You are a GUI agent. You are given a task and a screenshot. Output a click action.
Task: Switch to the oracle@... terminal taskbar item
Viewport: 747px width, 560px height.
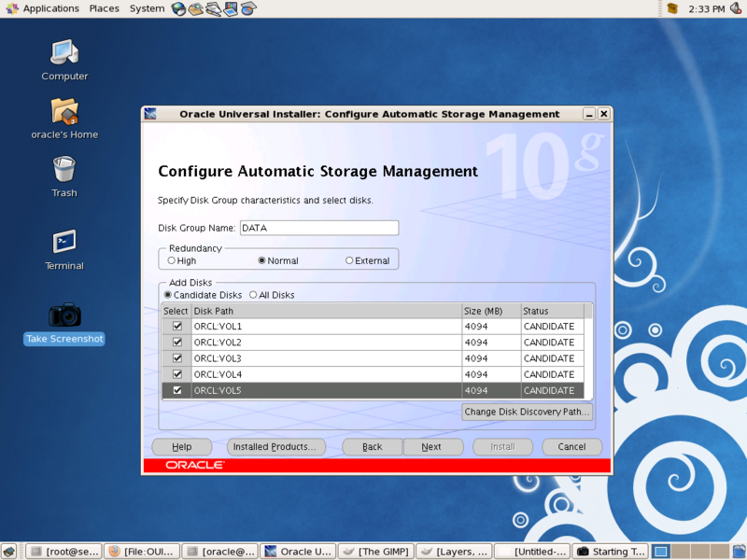[220, 552]
